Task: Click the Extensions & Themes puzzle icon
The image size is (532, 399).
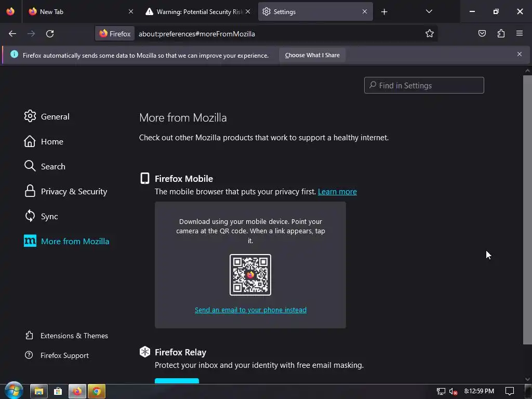Action: tap(29, 335)
